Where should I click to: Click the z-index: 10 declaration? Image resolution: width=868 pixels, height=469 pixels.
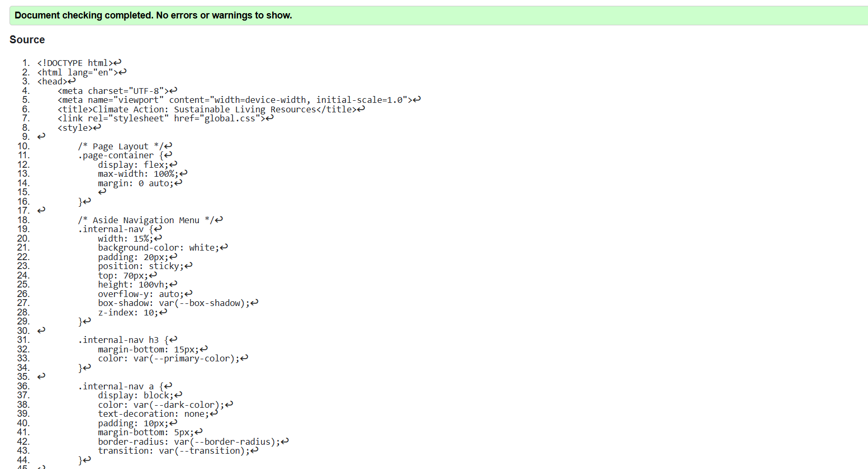click(132, 312)
